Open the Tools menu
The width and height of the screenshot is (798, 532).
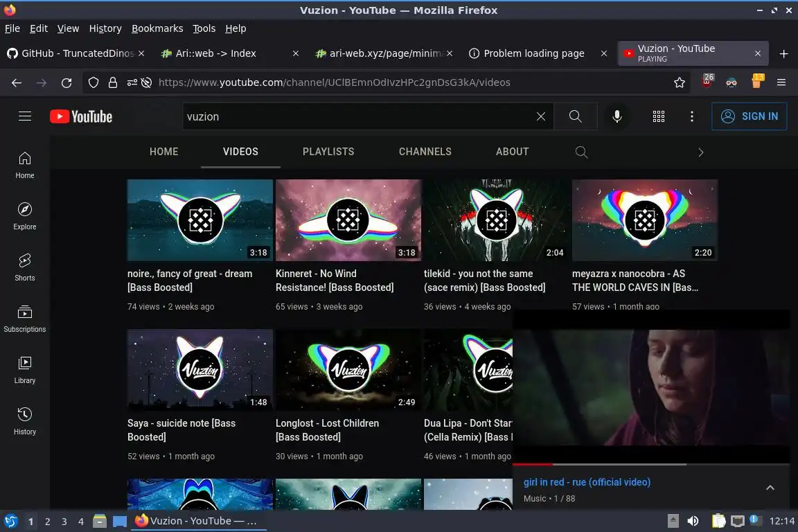tap(204, 28)
